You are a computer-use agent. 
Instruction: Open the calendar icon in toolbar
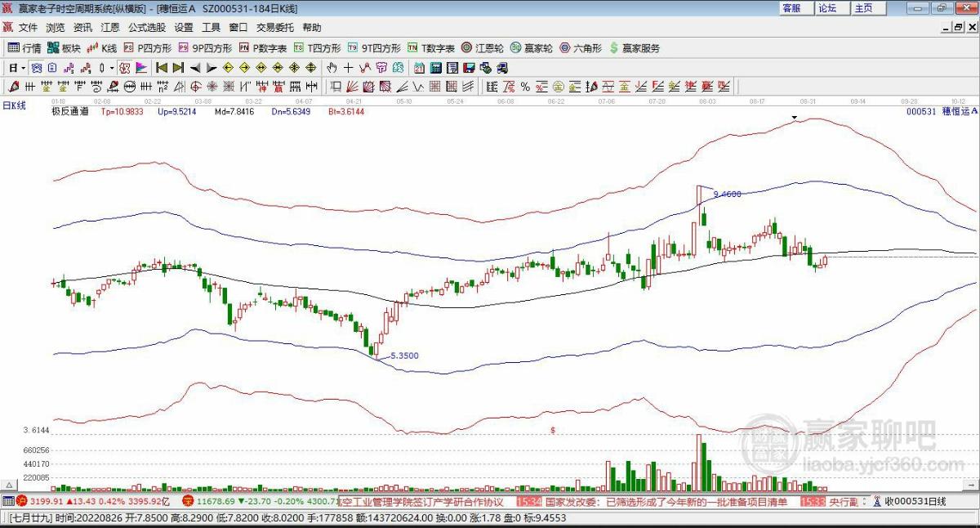click(x=420, y=68)
